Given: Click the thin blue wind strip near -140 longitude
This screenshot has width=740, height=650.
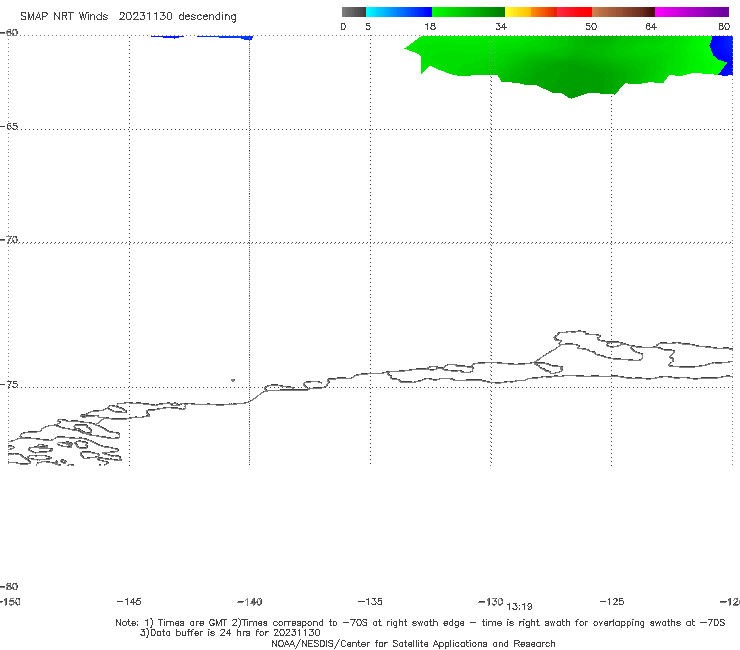Looking at the screenshot, I should (x=225, y=37).
